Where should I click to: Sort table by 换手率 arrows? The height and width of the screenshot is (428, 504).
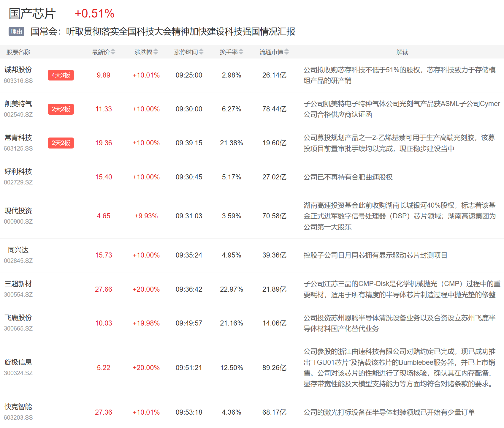241,52
